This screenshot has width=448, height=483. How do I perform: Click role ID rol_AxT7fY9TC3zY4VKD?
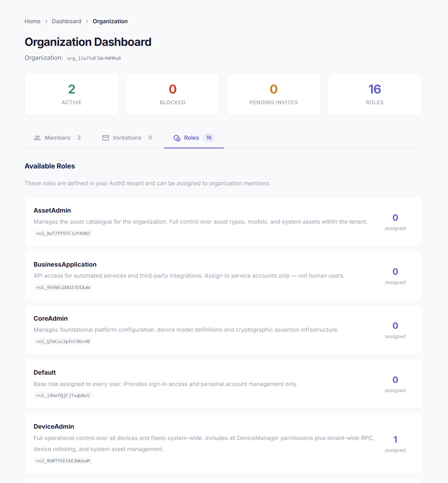click(x=63, y=233)
